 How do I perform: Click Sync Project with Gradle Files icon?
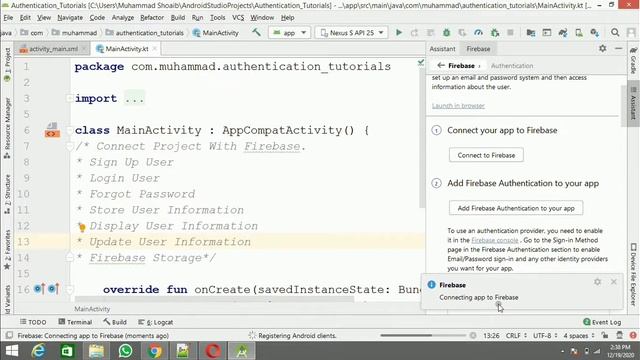563,33
